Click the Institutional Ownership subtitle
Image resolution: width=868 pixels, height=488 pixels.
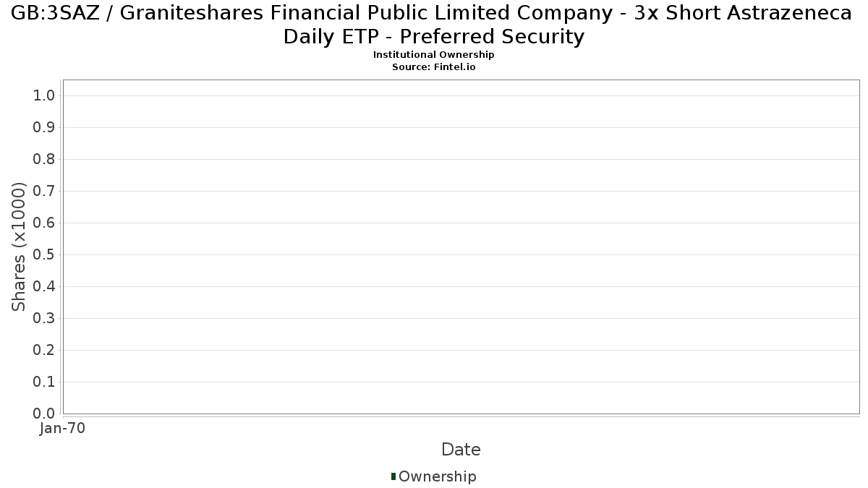[x=433, y=55]
